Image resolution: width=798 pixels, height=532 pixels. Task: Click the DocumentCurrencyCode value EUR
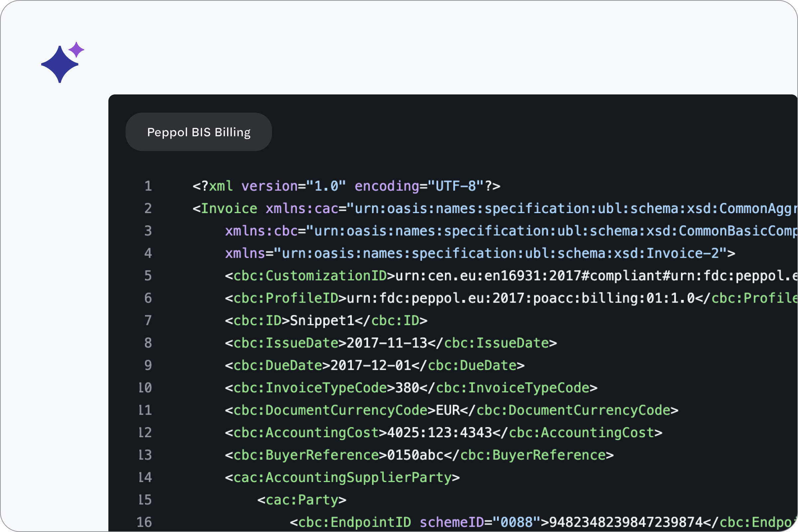click(x=448, y=410)
